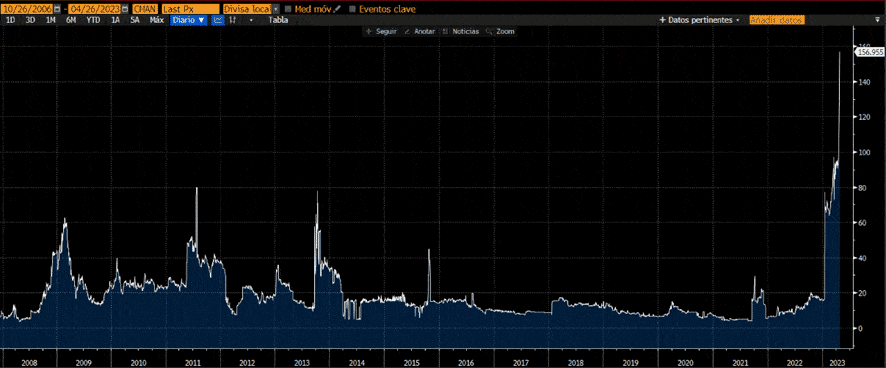This screenshot has height=368, width=886.
Task: Click the start date field 10/26/2006
Action: pos(27,9)
